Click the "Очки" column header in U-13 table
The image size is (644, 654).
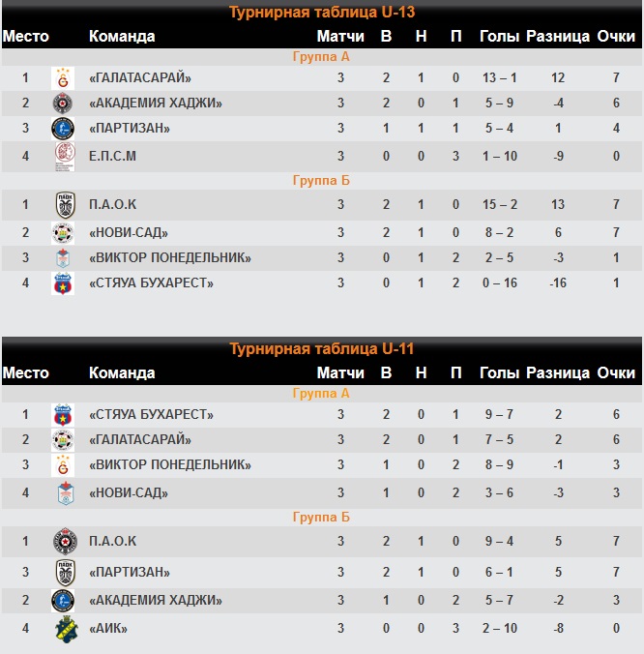(616, 37)
